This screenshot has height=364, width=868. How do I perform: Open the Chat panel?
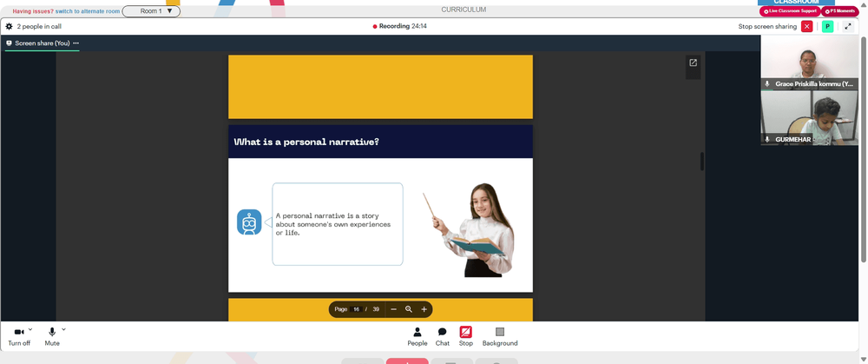[443, 336]
